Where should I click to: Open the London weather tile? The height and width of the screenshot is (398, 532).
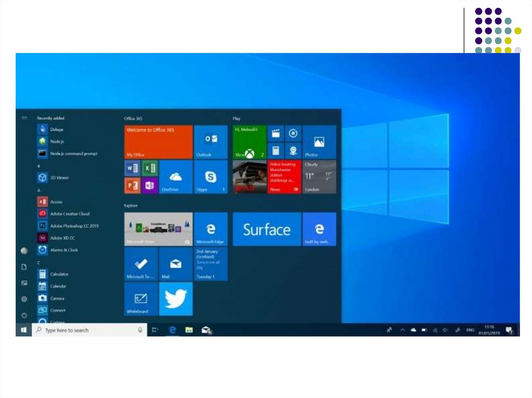click(320, 177)
